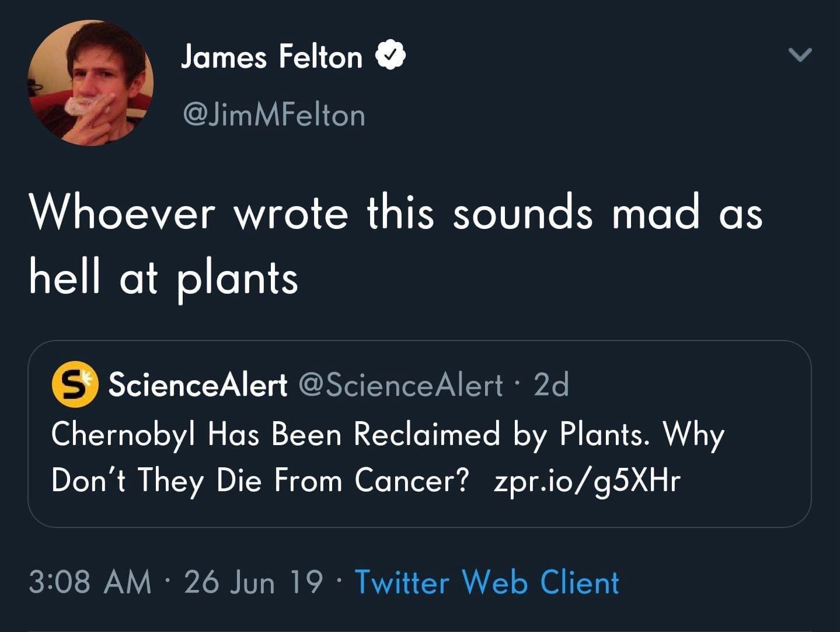Open the zpr.io/g5XHr article link
This screenshot has width=840, height=632.
coord(587,481)
